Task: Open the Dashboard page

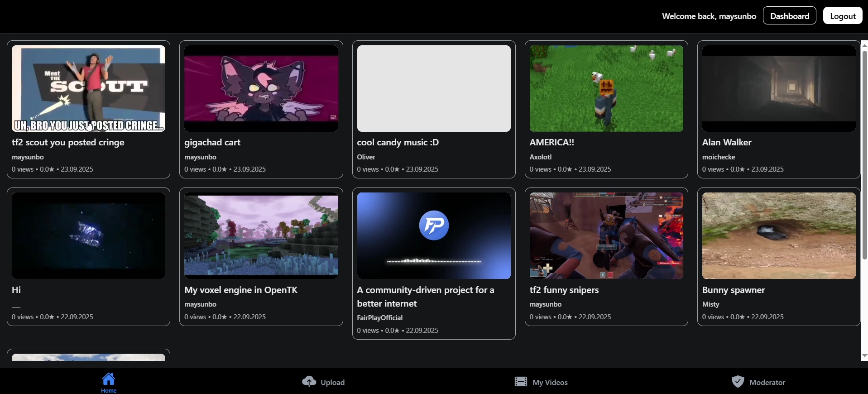Action: (790, 16)
